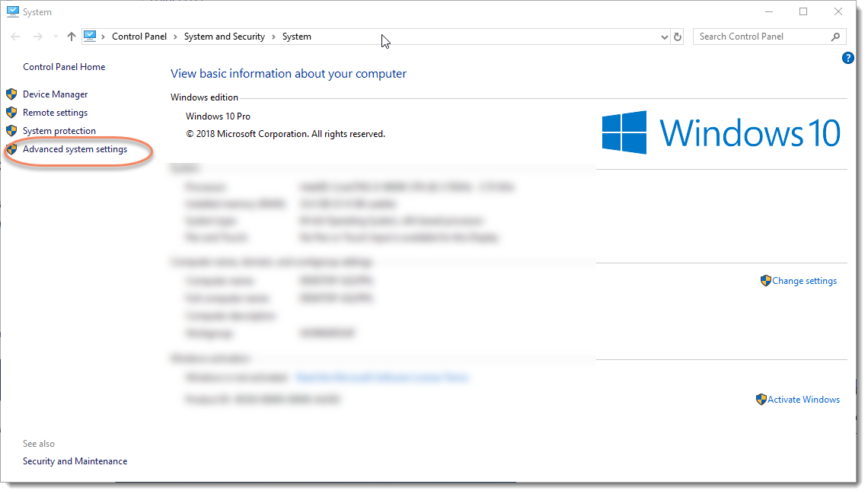Click the computer icon in the address bar
Screen dimensions: 868x494
(x=90, y=37)
